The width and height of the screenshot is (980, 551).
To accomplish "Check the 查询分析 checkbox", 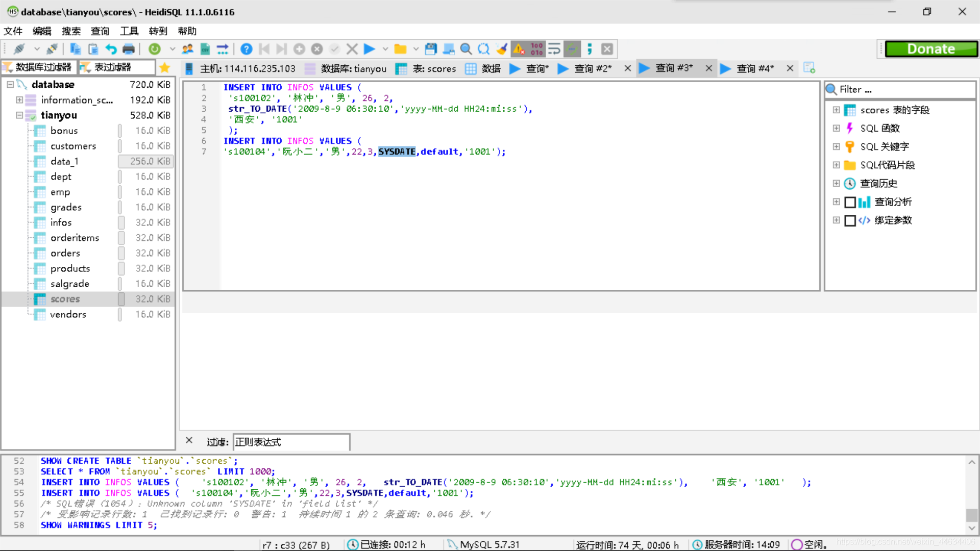I will [850, 202].
